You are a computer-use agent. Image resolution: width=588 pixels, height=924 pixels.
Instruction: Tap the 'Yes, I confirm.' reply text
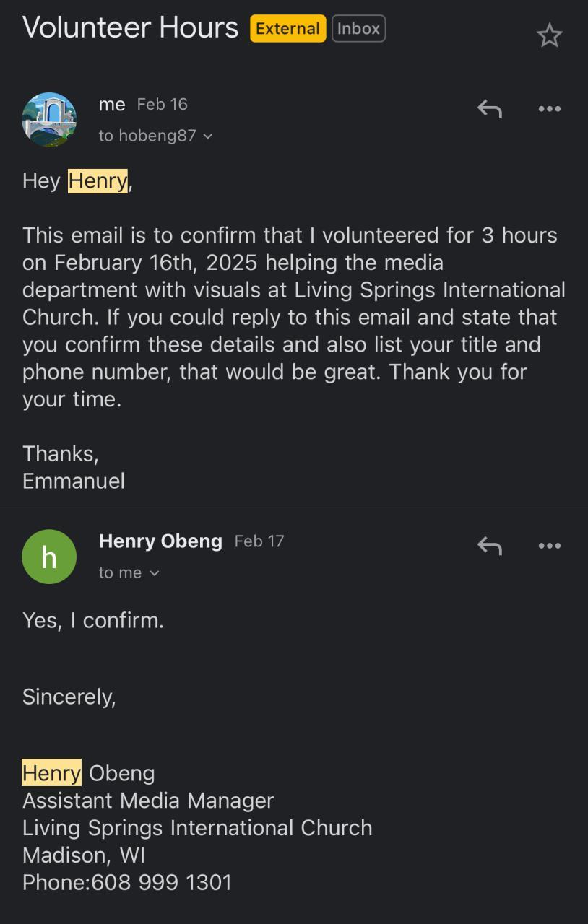[x=93, y=620]
